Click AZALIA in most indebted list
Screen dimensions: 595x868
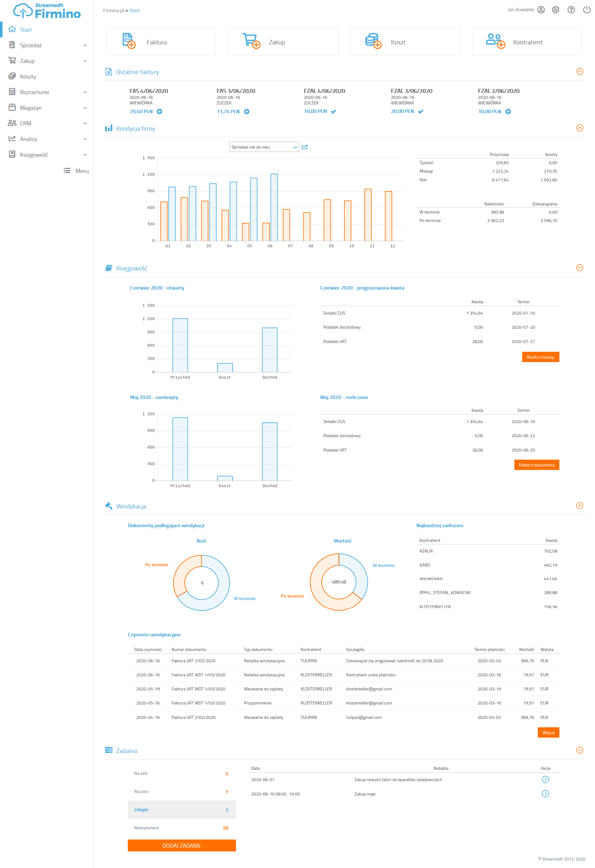coord(426,551)
